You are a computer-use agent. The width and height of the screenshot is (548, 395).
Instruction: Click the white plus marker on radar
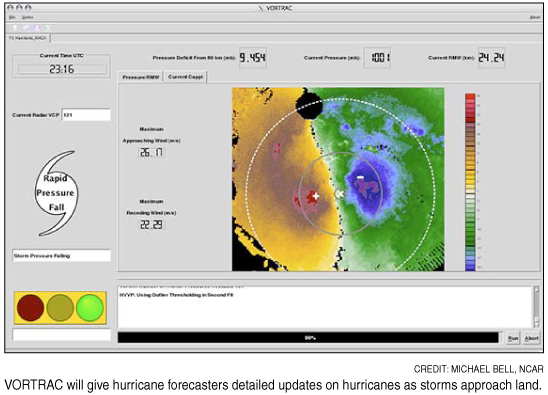tap(316, 196)
